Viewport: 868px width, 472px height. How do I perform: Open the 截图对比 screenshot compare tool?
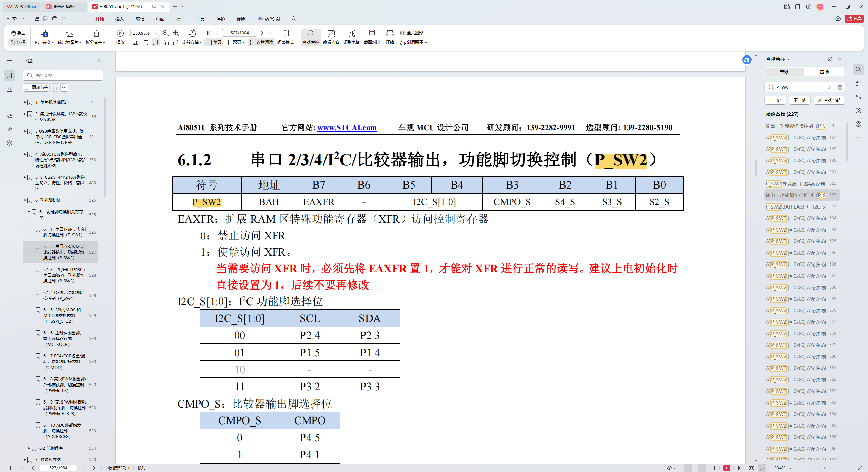click(x=372, y=37)
